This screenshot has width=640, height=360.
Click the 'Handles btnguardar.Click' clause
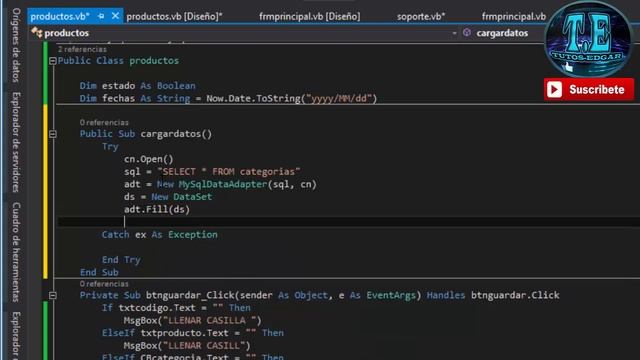(493, 295)
